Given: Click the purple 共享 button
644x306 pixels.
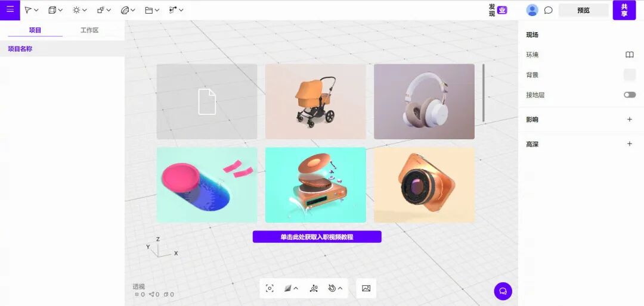Looking at the screenshot, I should point(624,10).
